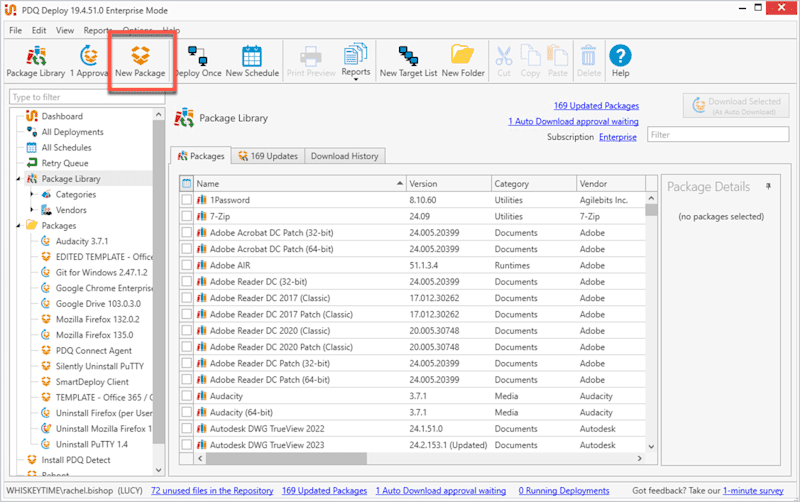
Task: Sort by the Category column header
Action: [x=534, y=184]
